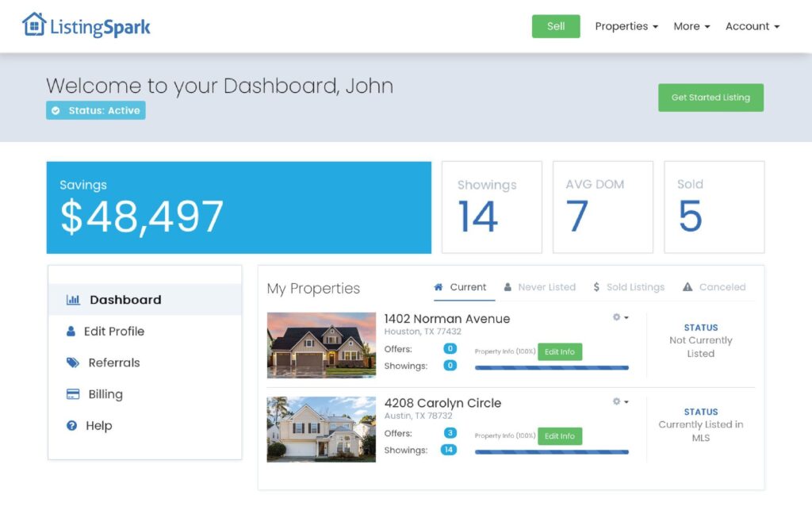The width and height of the screenshot is (812, 514).
Task: Click the green Sell button
Action: click(556, 26)
